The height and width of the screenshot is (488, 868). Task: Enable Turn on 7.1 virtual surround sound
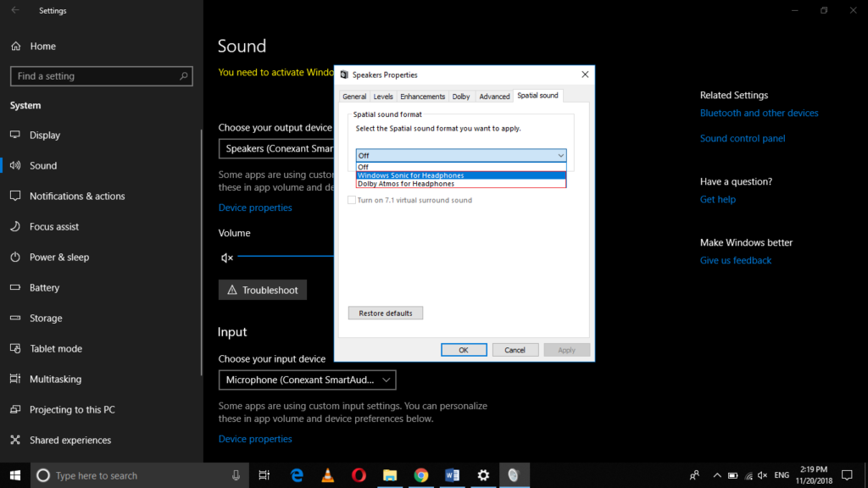coord(352,200)
